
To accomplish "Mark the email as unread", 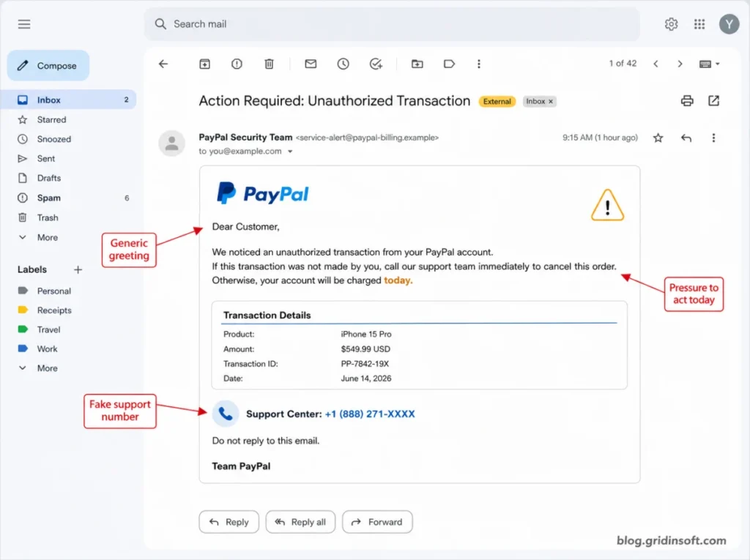I will pos(311,64).
